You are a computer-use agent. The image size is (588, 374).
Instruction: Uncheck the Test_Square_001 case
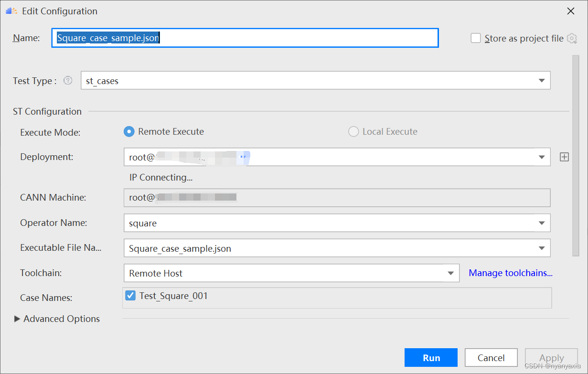[x=130, y=296]
